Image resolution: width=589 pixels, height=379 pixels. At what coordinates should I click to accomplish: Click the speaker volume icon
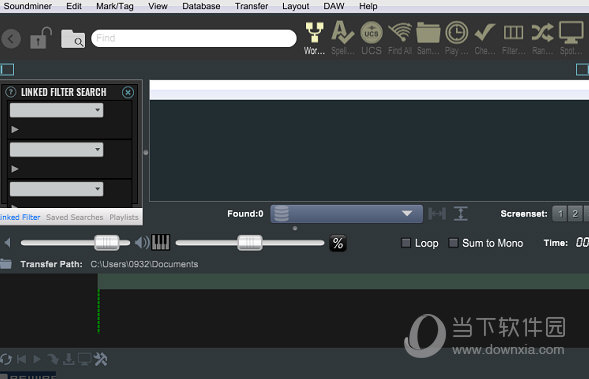(x=142, y=243)
